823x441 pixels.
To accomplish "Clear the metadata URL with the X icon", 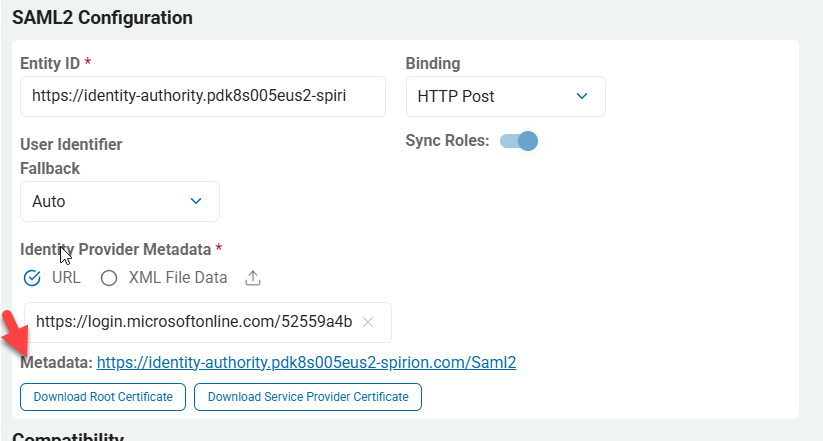I will click(x=368, y=322).
